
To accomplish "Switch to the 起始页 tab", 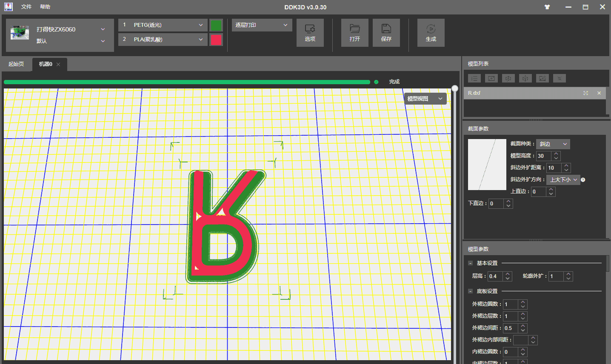I will 16,64.
